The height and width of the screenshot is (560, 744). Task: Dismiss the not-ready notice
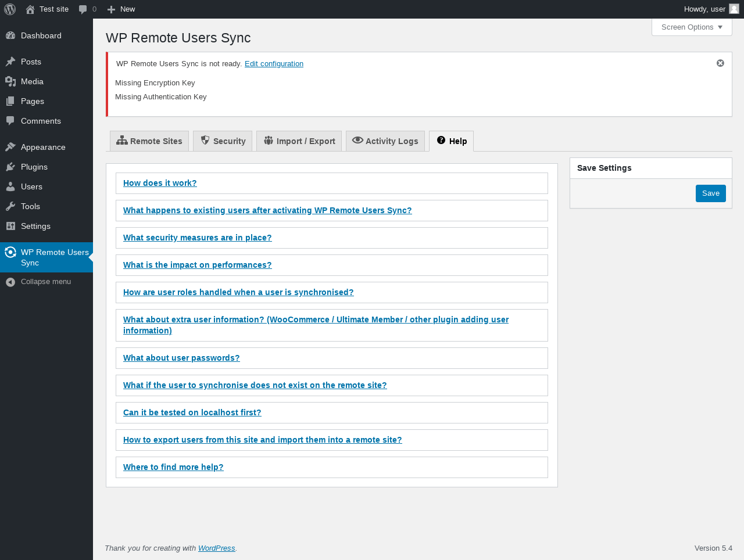pyautogui.click(x=720, y=63)
